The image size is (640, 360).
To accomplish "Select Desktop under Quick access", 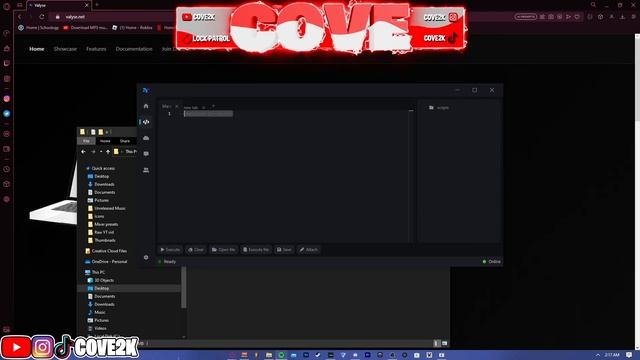I will click(x=98, y=176).
